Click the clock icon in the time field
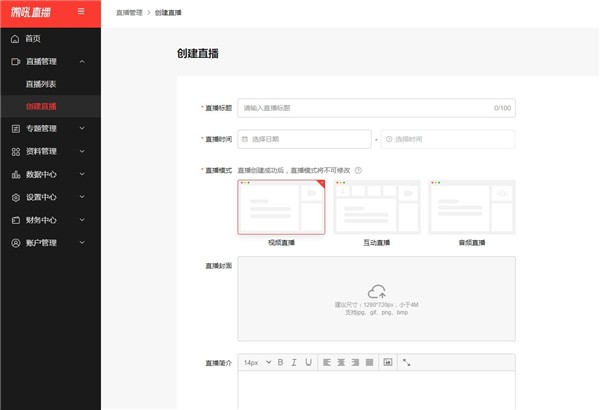This screenshot has width=600, height=410. [389, 139]
